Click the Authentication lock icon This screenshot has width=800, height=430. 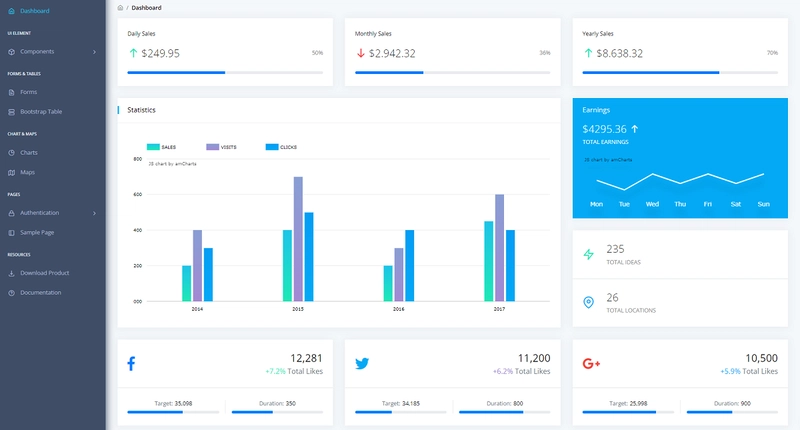(x=11, y=213)
